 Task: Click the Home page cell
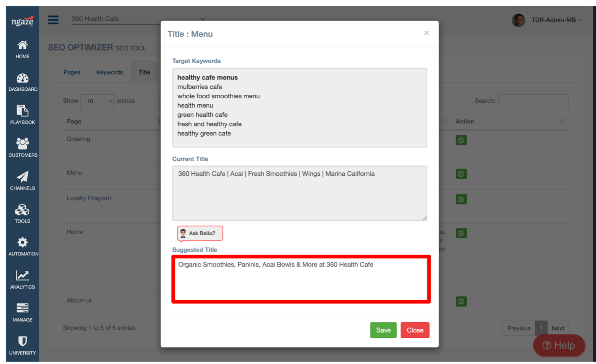click(x=75, y=232)
